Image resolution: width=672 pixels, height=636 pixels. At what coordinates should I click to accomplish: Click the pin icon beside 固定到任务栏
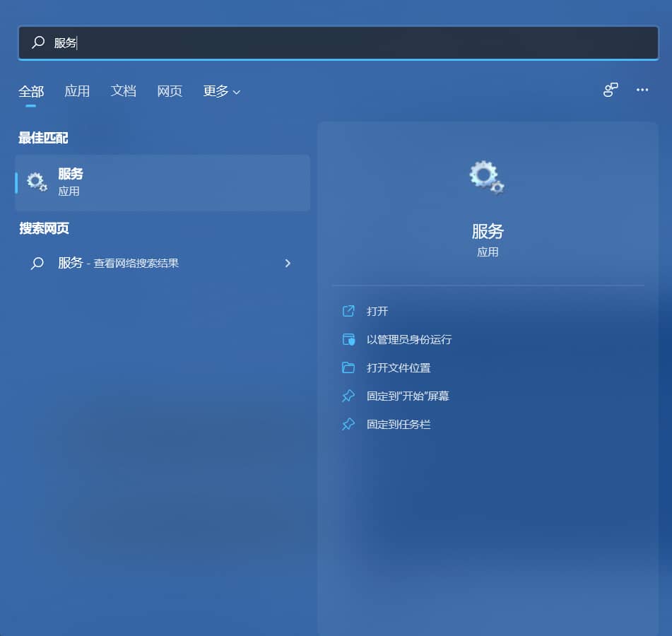(x=348, y=424)
